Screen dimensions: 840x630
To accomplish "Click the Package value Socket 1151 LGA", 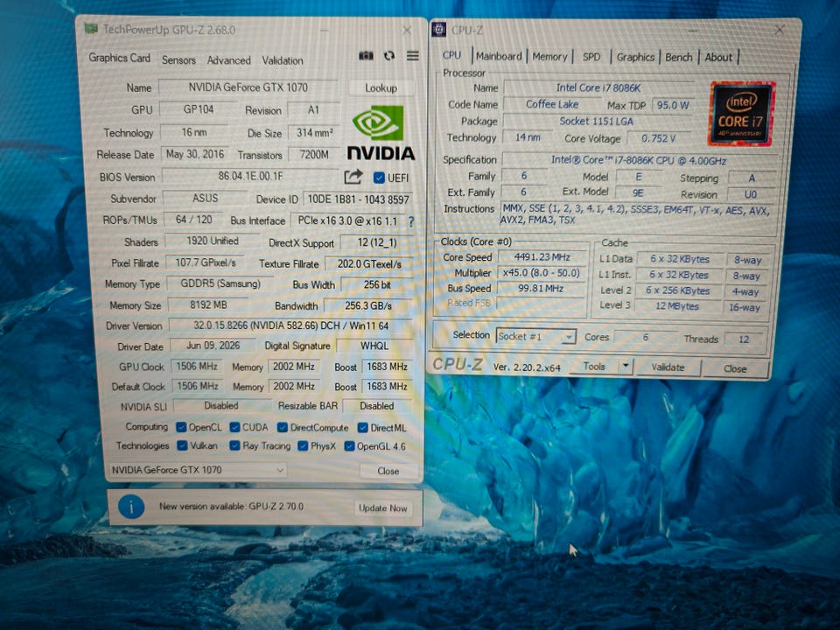I will pyautogui.click(x=596, y=122).
